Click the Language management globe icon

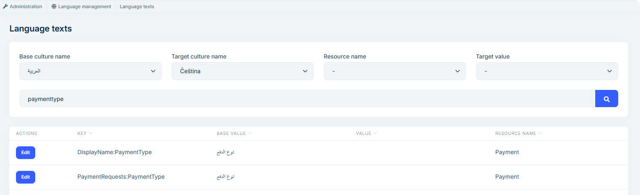click(54, 7)
